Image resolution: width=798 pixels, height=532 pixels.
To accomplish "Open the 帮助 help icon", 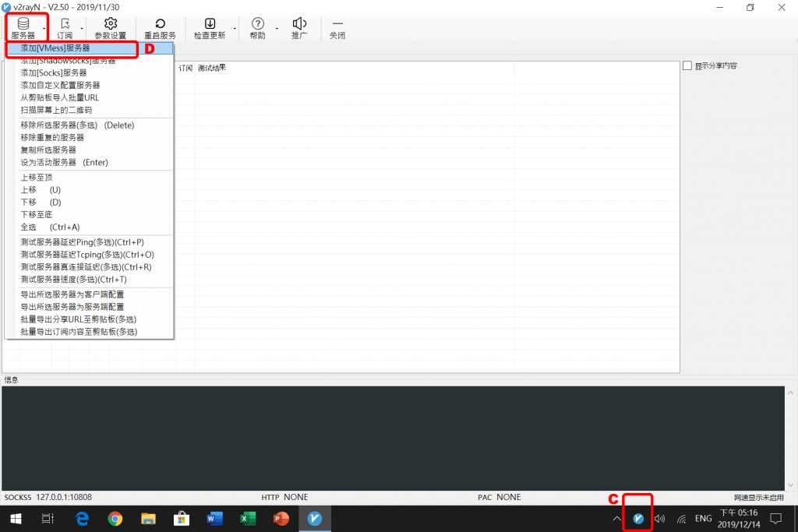I will point(258,29).
